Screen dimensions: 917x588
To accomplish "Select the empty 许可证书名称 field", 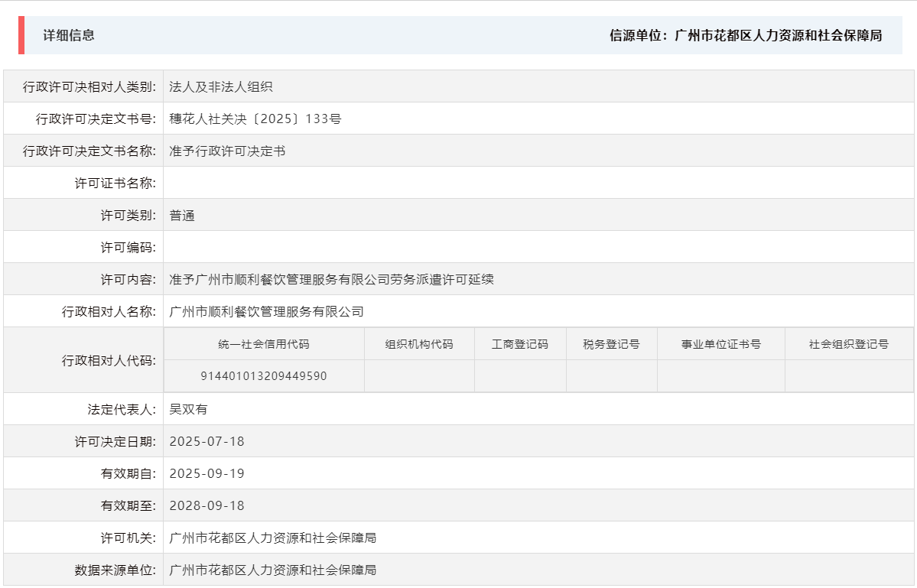I will click(306, 182).
